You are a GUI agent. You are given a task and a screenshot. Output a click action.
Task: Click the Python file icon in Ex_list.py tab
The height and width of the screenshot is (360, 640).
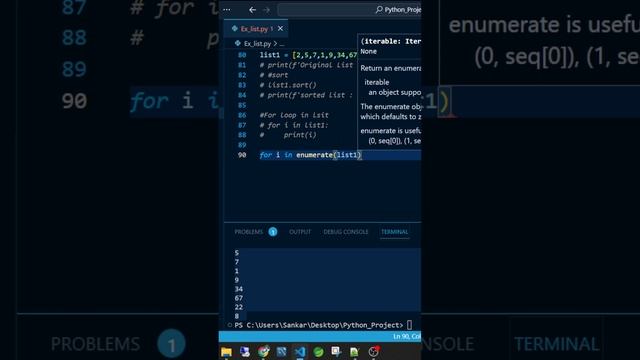(x=235, y=29)
